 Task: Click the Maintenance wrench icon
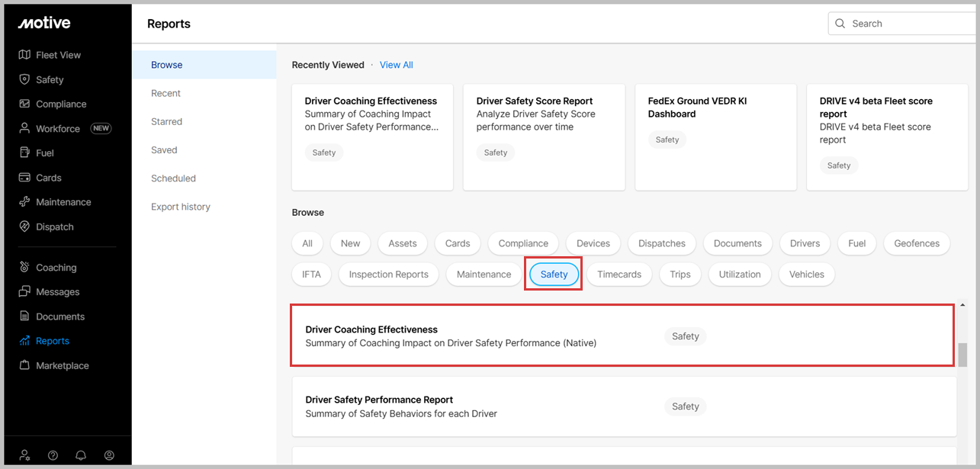click(x=24, y=202)
